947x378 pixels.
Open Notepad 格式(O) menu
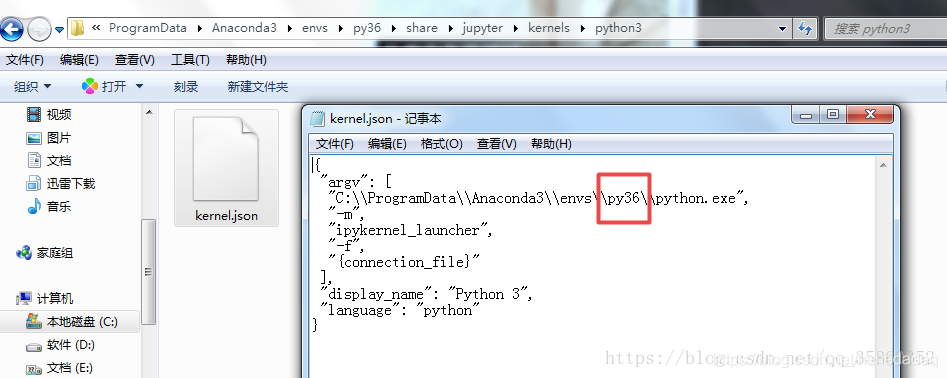point(441,144)
